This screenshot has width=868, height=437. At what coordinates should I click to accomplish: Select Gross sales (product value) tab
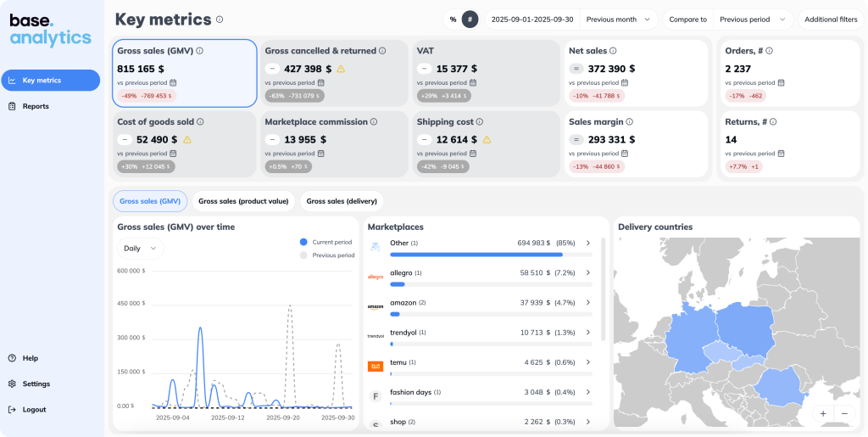(x=243, y=201)
